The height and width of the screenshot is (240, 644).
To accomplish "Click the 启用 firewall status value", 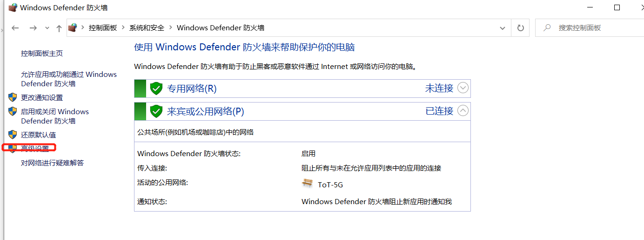I will 309,153.
